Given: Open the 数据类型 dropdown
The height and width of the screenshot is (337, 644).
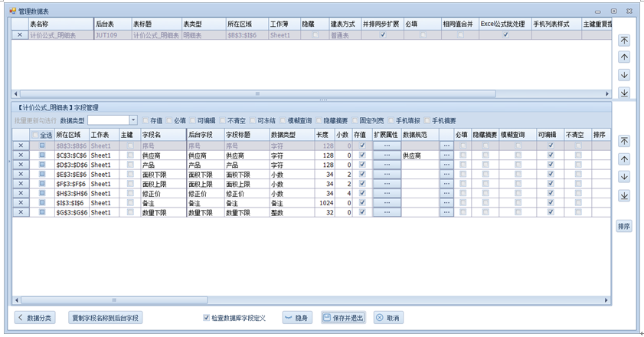Looking at the screenshot, I should (x=133, y=120).
